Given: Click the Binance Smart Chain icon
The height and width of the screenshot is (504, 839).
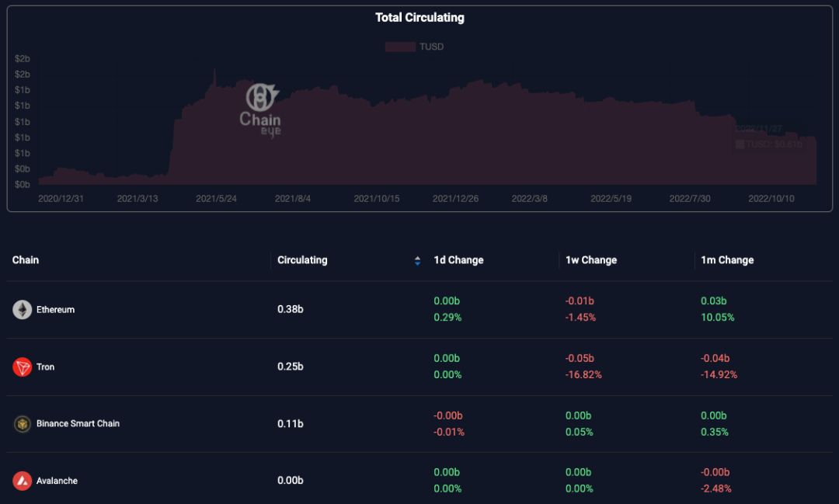Looking at the screenshot, I should pyautogui.click(x=22, y=424).
